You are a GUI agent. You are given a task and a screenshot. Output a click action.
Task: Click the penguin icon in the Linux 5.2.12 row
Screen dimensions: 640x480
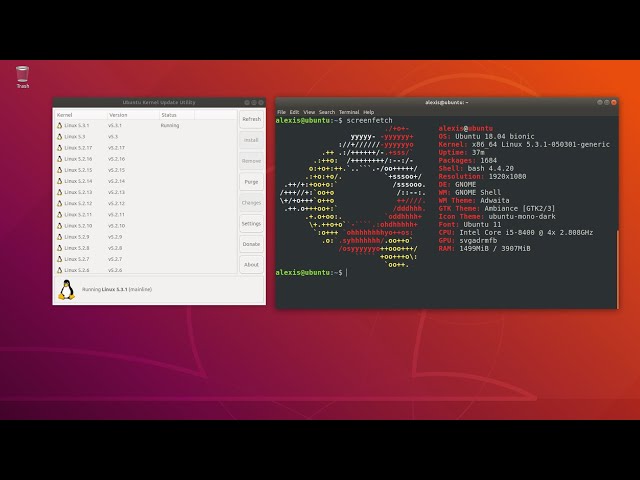tap(60, 203)
